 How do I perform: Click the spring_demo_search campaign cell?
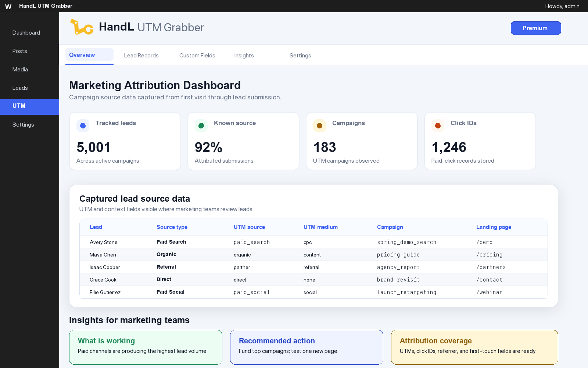tap(406, 242)
